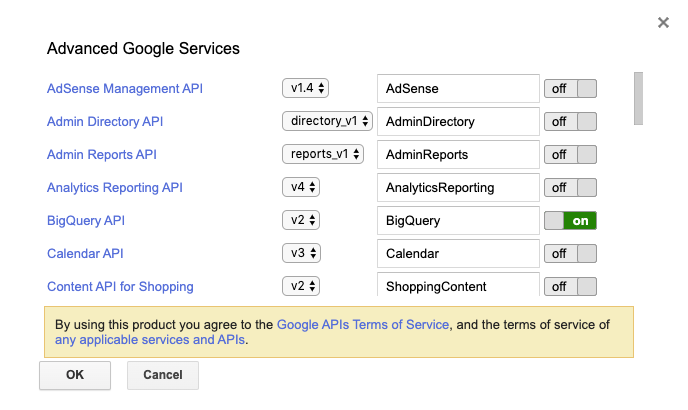The width and height of the screenshot is (688, 410).
Task: Open the Content API for Shopping link
Action: pos(120,286)
